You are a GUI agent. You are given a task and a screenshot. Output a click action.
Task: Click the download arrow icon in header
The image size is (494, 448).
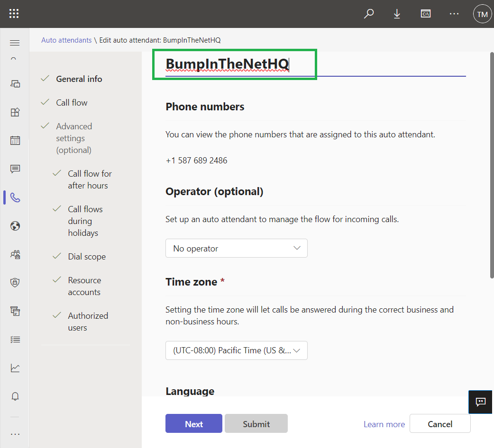click(397, 14)
